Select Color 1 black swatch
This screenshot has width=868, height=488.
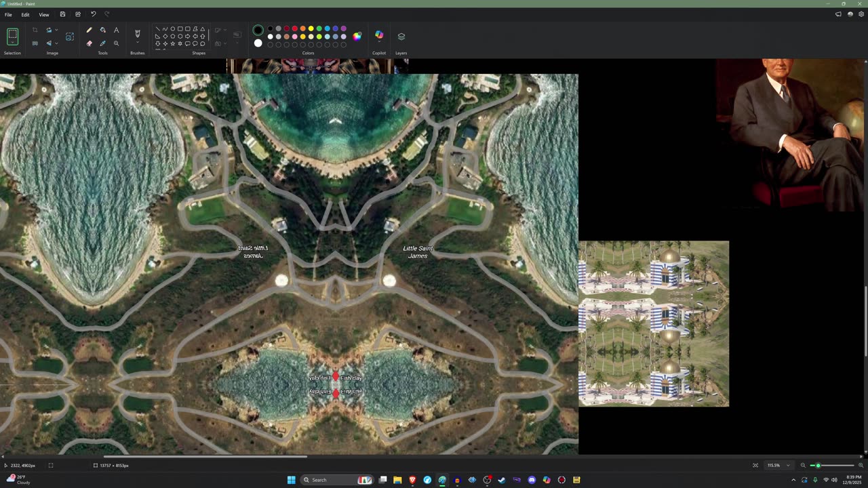tap(258, 30)
